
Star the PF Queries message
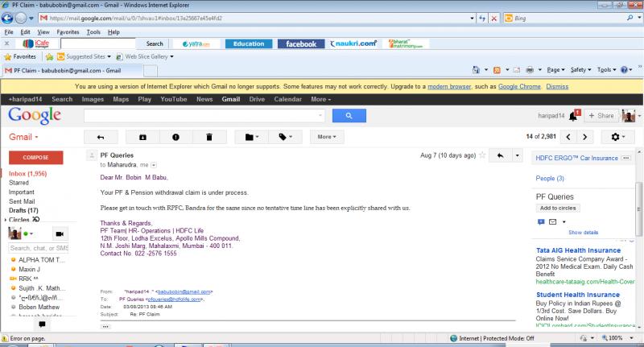482,155
